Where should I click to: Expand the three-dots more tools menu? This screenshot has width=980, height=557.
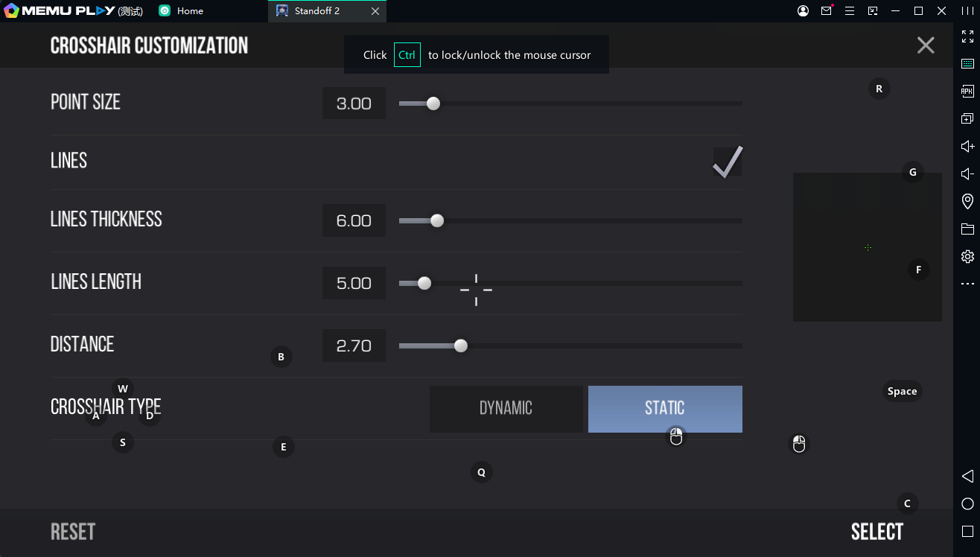pos(967,284)
